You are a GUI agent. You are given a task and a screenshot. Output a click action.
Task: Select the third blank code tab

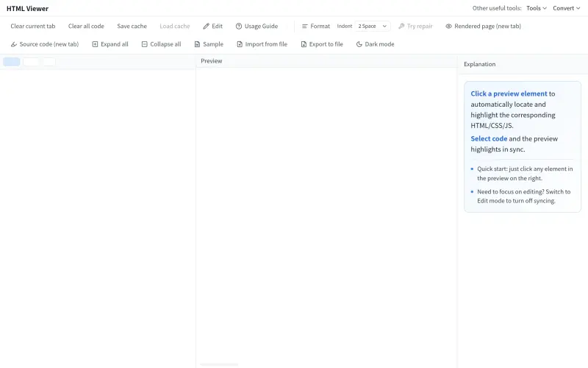49,62
